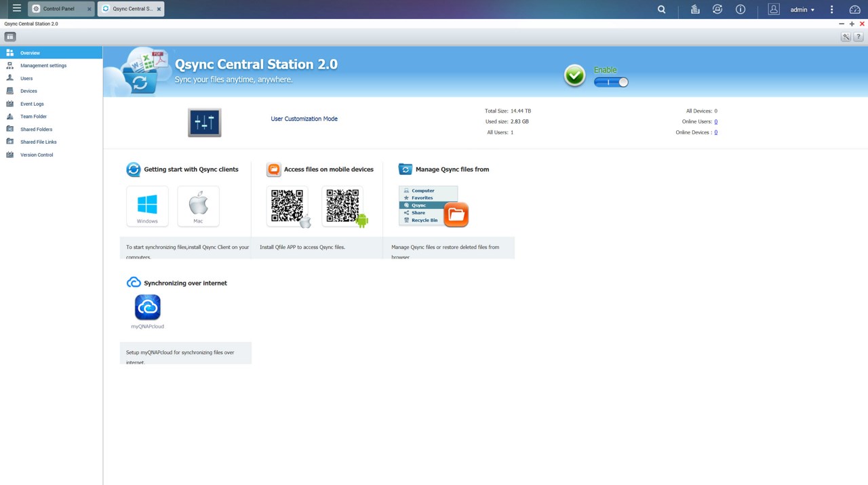The image size is (868, 485).
Task: Open Shared Folders in the sidebar
Action: tap(52, 130)
